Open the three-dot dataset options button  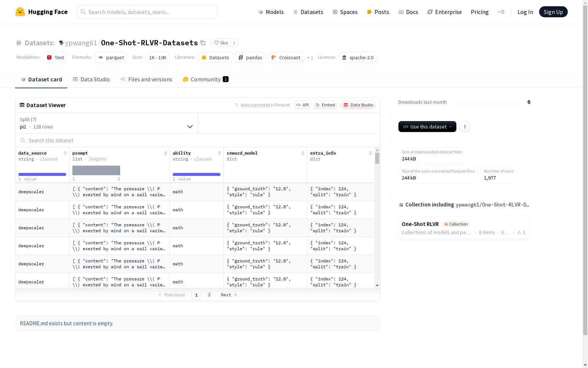(x=465, y=127)
